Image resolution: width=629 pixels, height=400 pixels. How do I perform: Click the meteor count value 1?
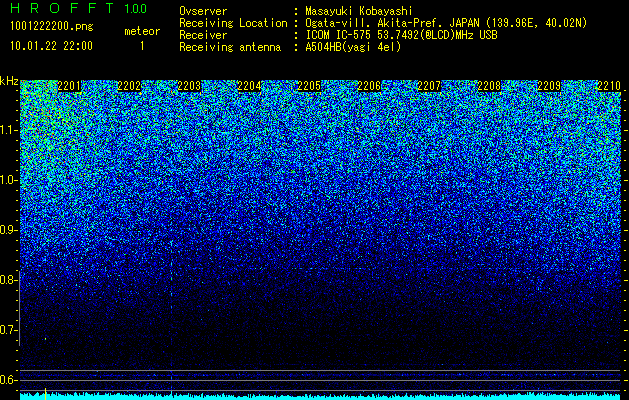click(142, 46)
